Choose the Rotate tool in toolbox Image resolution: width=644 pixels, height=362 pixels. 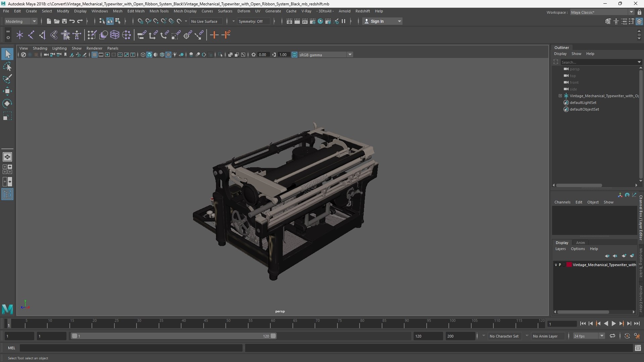click(7, 104)
